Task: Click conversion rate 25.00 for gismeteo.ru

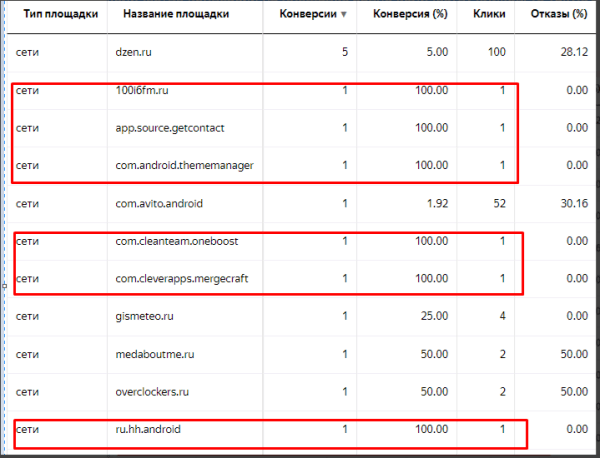Action: (434, 316)
